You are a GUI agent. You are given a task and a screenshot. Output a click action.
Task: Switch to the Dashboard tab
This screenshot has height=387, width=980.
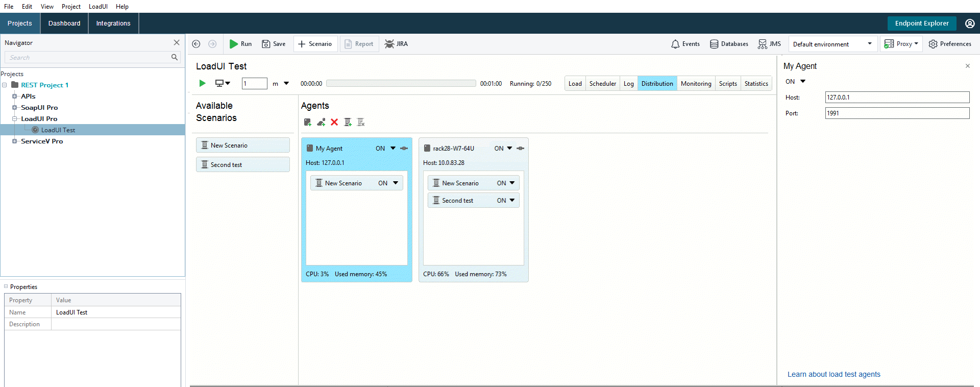coord(64,23)
